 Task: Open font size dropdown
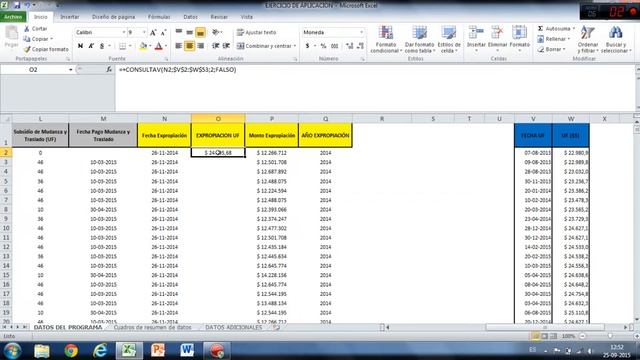coord(144,32)
